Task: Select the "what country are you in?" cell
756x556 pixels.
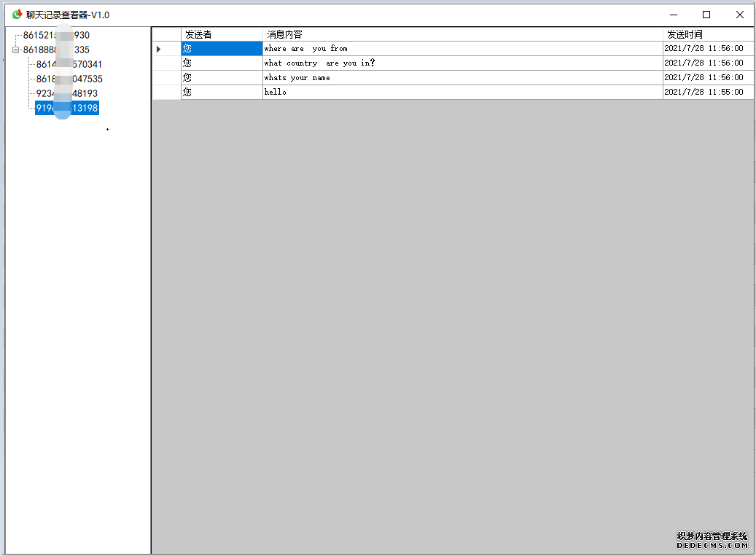Action: click(462, 63)
